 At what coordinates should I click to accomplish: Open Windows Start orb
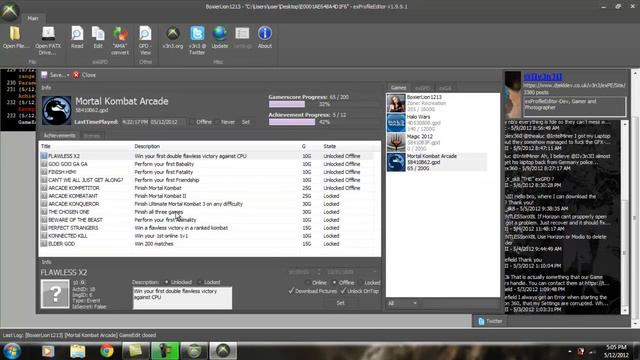click(11, 351)
